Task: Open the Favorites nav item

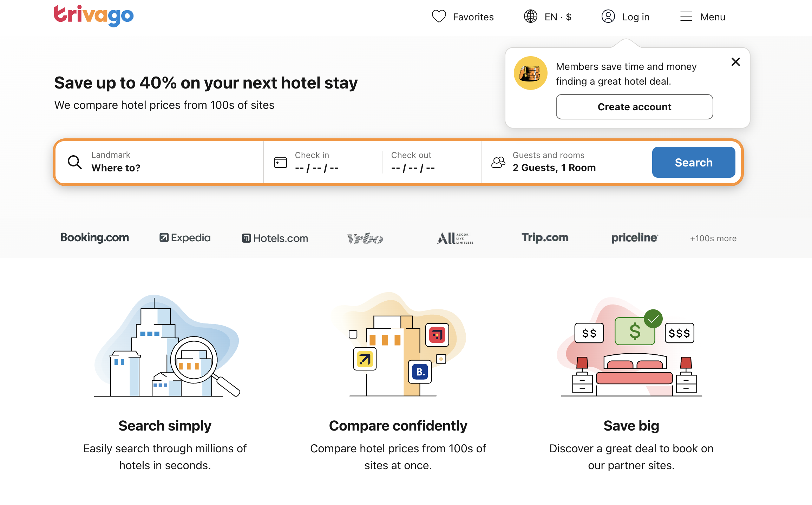Action: tap(473, 17)
